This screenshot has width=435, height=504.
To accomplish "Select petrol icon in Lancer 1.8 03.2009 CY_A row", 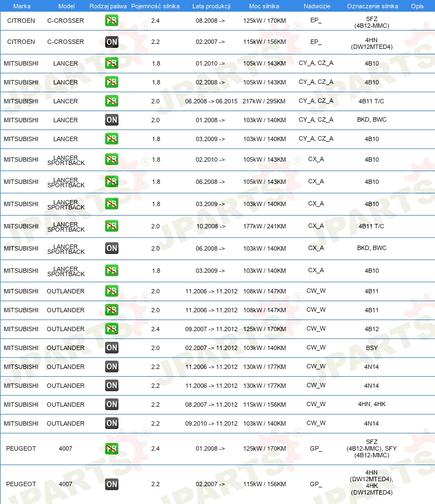I will [112, 138].
